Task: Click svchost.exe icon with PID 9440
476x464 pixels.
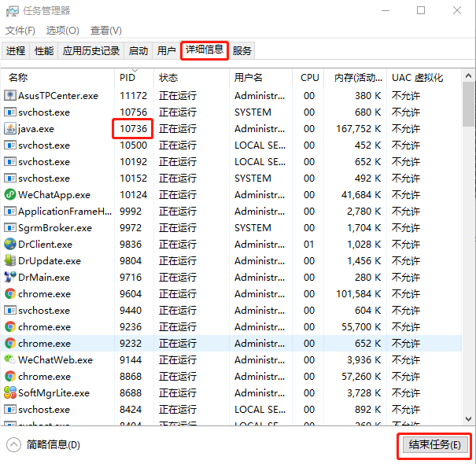Action: (9, 310)
